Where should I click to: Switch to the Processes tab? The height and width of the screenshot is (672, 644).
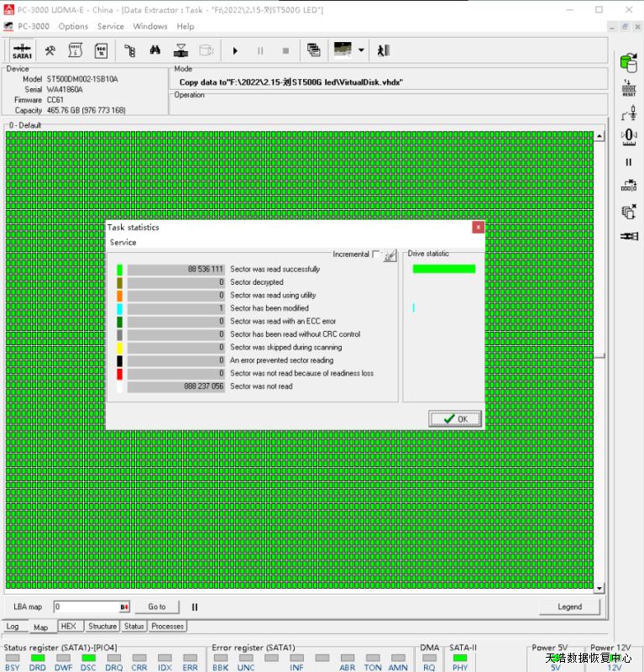tap(168, 627)
